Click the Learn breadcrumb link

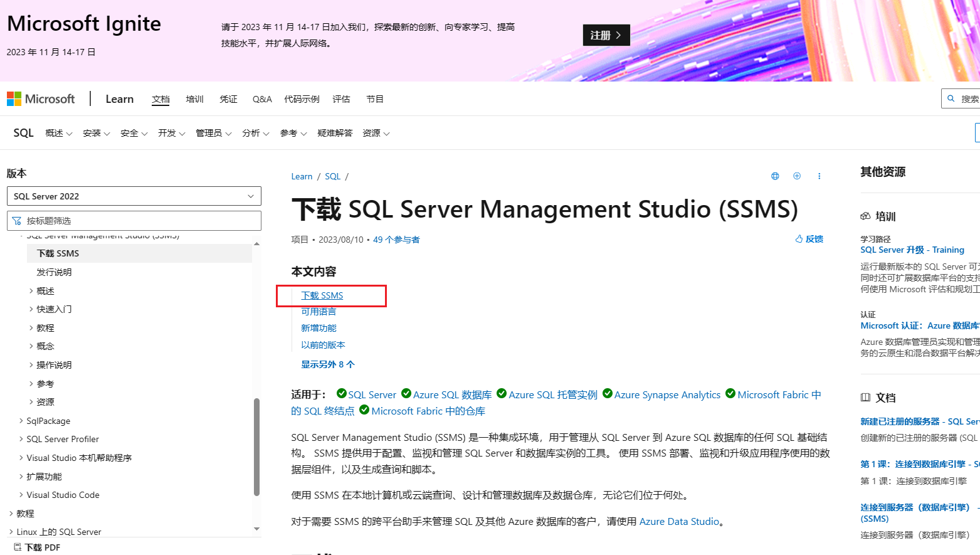point(302,176)
